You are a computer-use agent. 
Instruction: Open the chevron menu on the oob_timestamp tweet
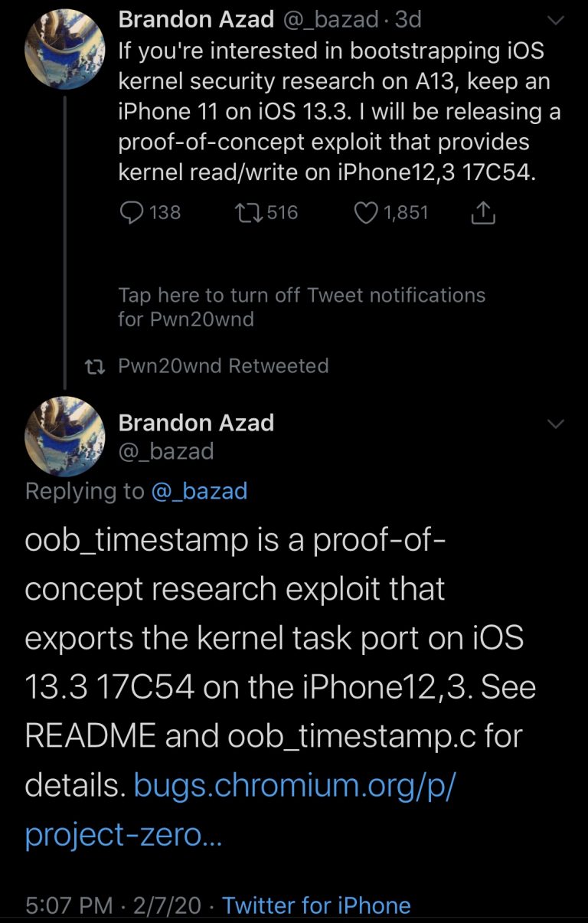(x=557, y=424)
